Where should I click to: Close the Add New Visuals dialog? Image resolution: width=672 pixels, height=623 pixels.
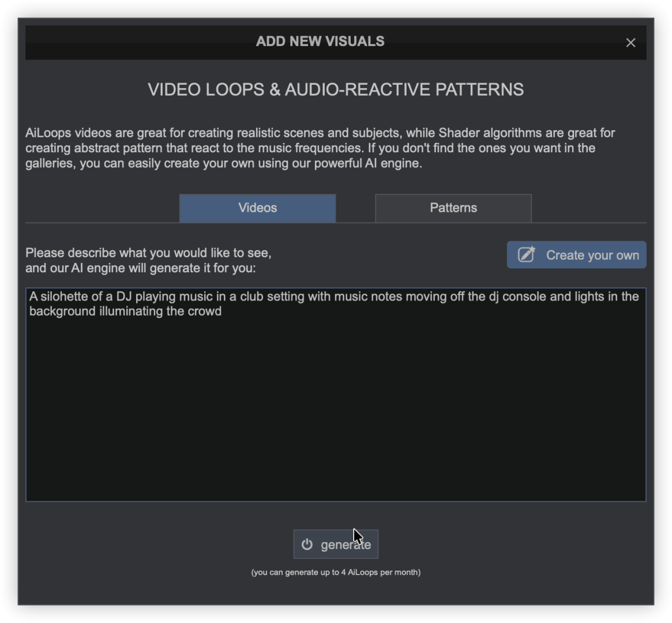tap(630, 43)
